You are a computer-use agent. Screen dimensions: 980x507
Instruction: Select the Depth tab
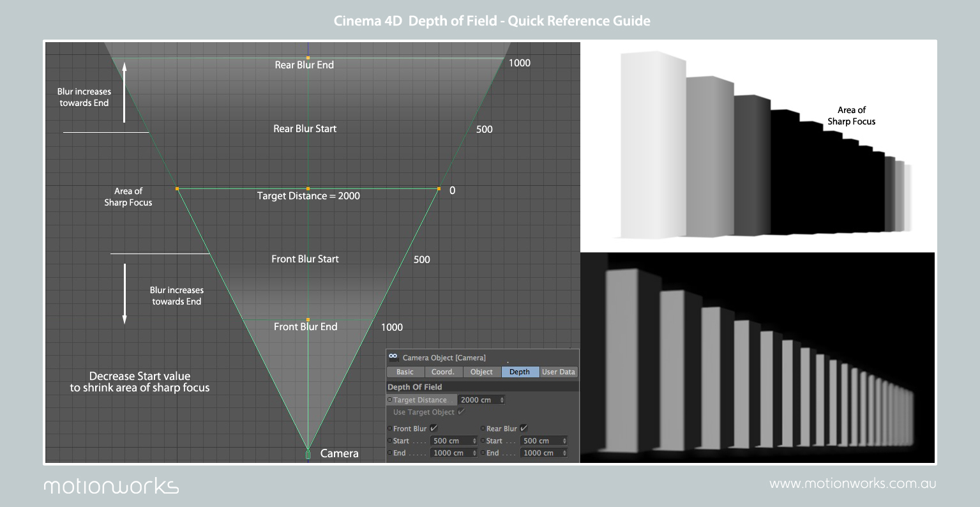click(520, 372)
